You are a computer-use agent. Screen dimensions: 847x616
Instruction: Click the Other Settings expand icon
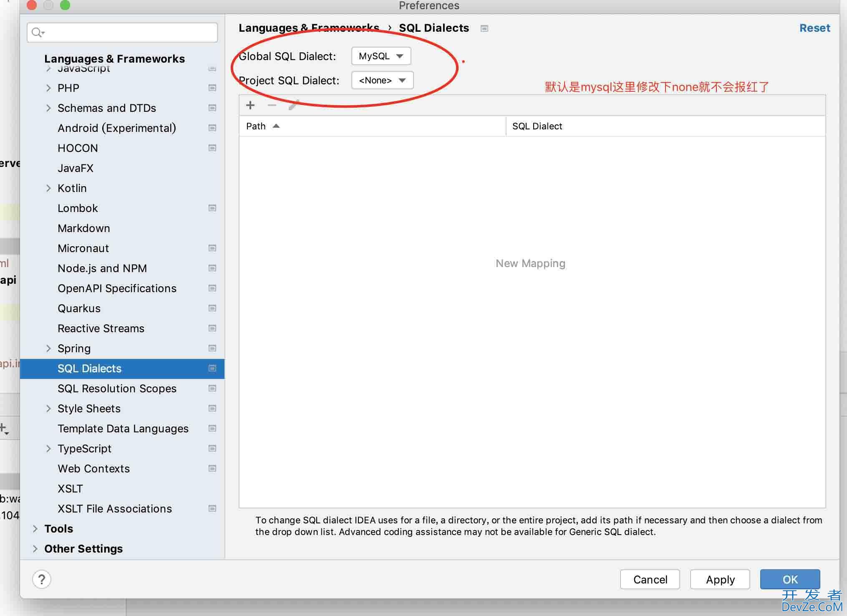(x=35, y=548)
